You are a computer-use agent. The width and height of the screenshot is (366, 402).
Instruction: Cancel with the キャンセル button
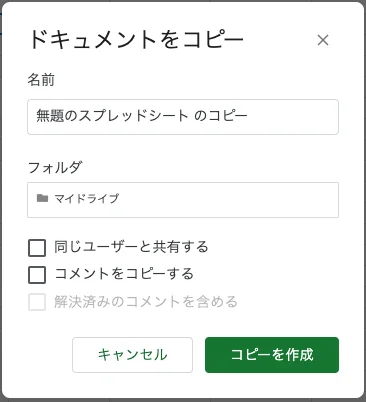pyautogui.click(x=132, y=355)
